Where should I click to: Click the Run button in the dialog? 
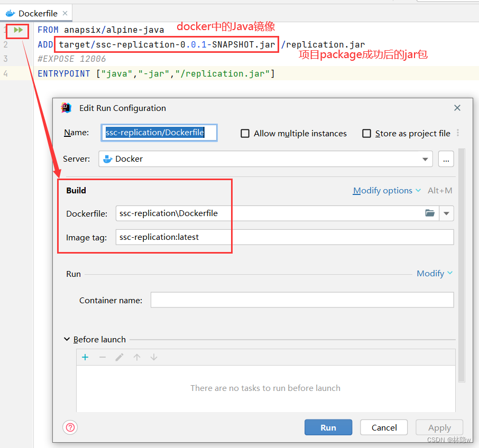(328, 427)
